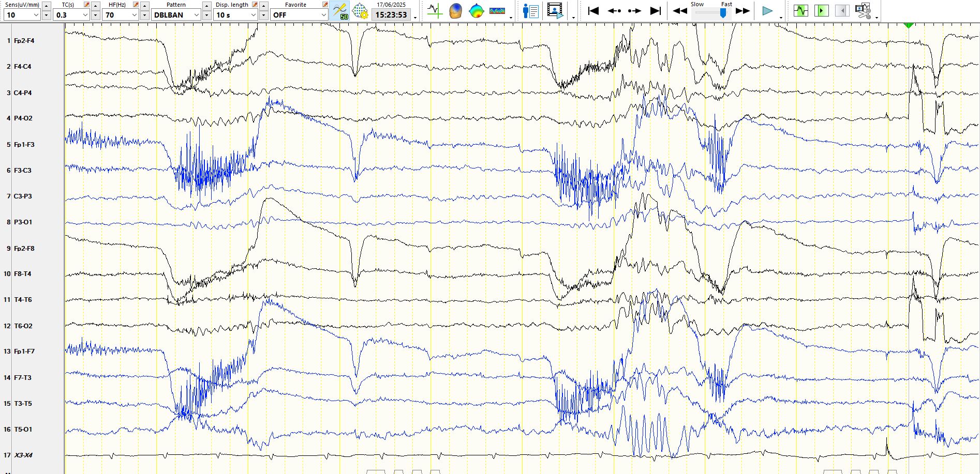
Task: Open the waveform cursor measurement tool
Action: tap(435, 11)
